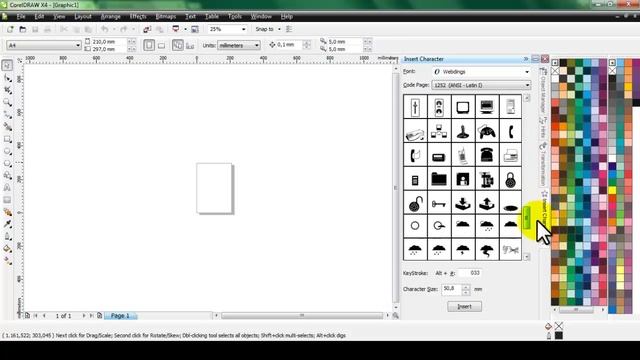Select the folder symbol in character grid

(x=439, y=179)
